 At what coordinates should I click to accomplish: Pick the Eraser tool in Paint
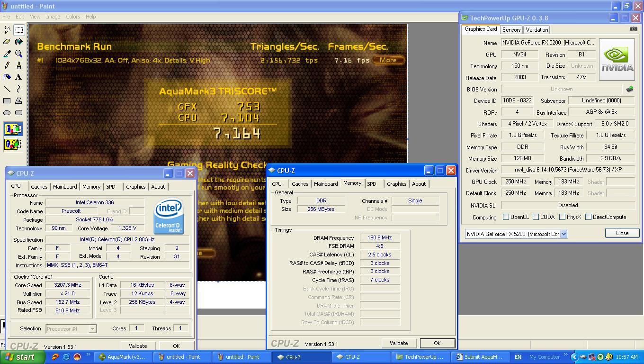point(7,42)
